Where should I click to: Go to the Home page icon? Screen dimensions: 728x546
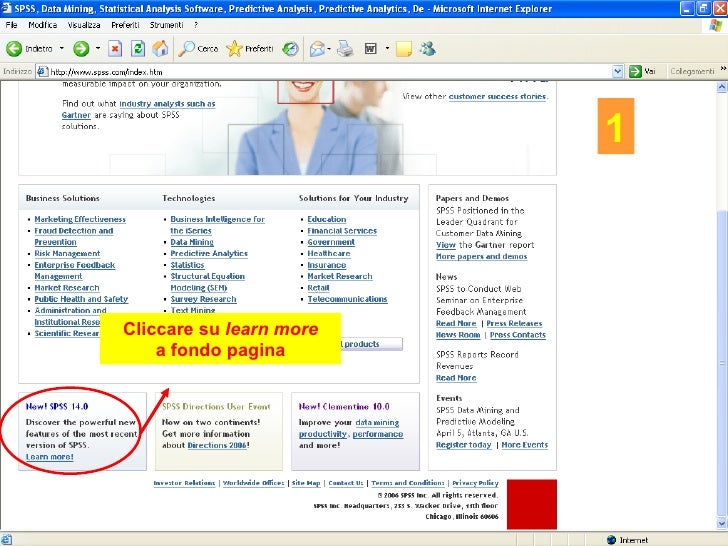tap(160, 48)
